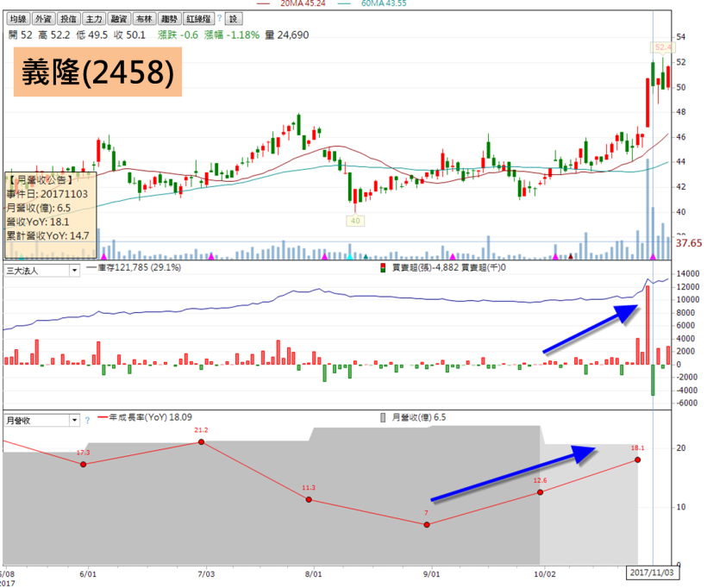Click the 買賣超(張)-4,882 net buy label
Screen dimensions: 707x588
tap(425, 268)
